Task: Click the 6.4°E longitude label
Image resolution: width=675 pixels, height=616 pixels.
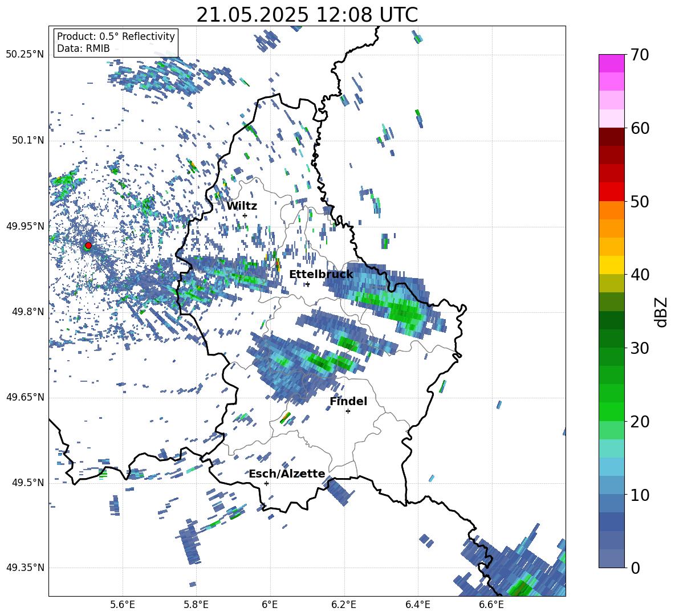Action: pos(417,605)
